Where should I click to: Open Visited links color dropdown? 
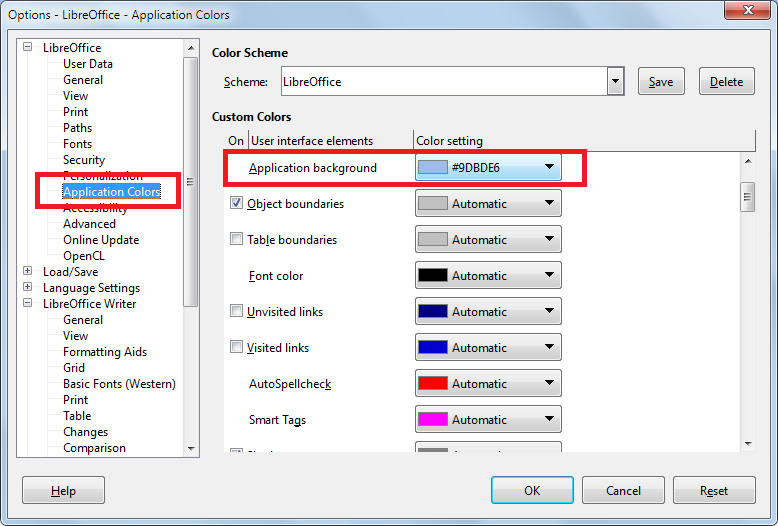click(488, 347)
